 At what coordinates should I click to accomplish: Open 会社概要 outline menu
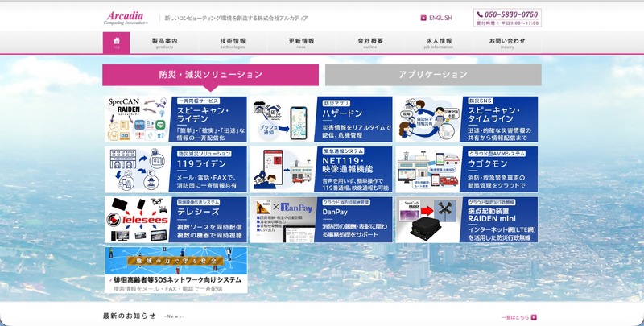tap(370, 43)
